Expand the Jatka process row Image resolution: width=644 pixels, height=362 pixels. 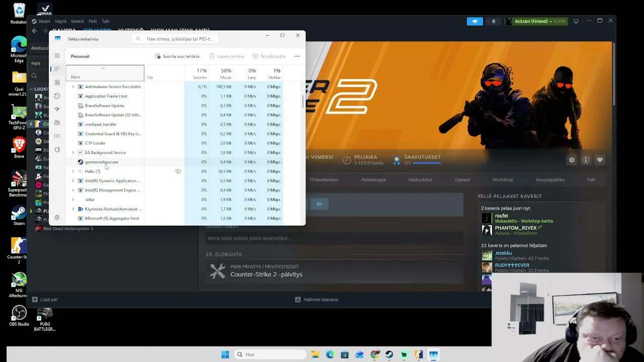point(73,200)
